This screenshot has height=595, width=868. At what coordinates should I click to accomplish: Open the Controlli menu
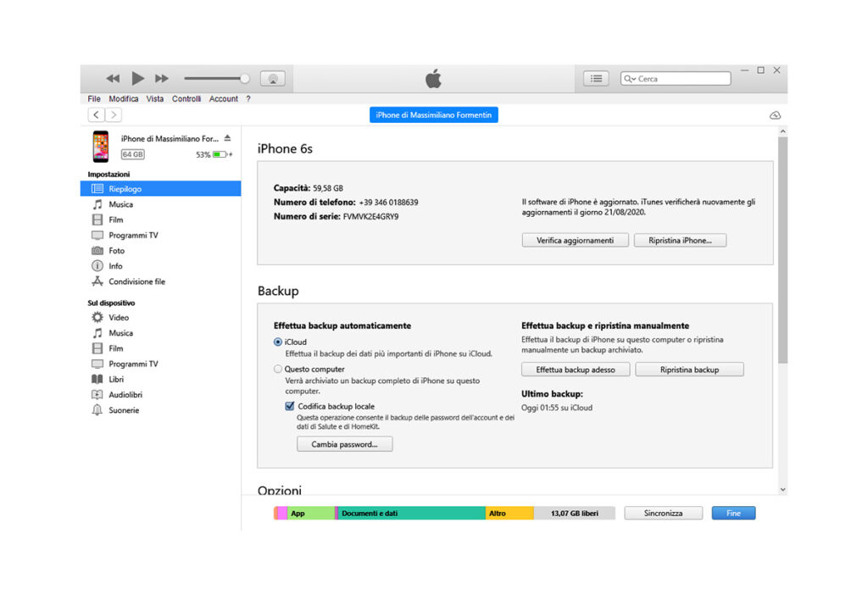pos(186,98)
